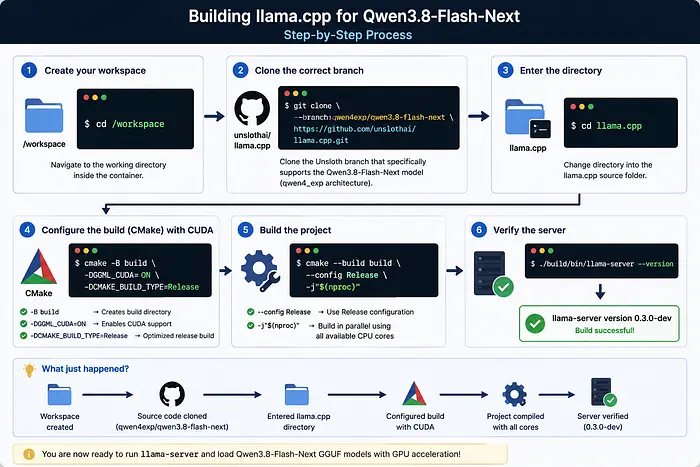Click the gear and wrench icon in step 5
The image size is (700, 467).
click(x=260, y=270)
